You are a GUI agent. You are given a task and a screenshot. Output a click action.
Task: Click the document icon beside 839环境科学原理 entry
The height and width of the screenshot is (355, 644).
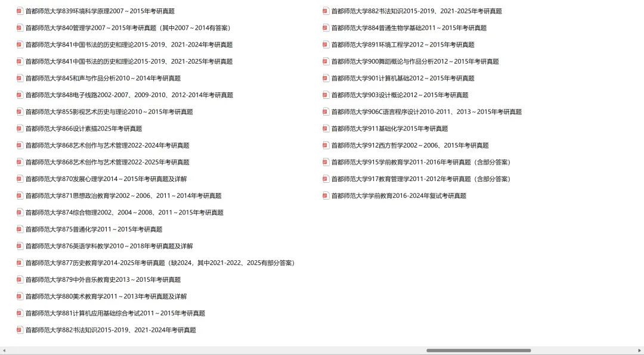[x=20, y=10]
